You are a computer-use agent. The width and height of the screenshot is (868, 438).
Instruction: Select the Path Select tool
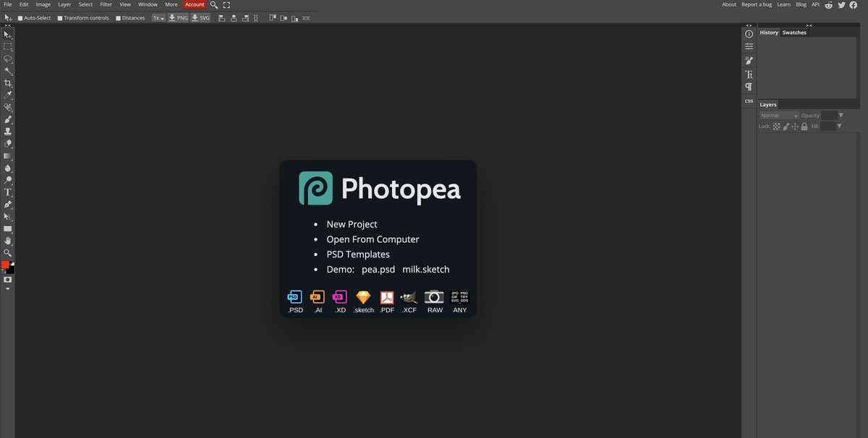coord(8,216)
